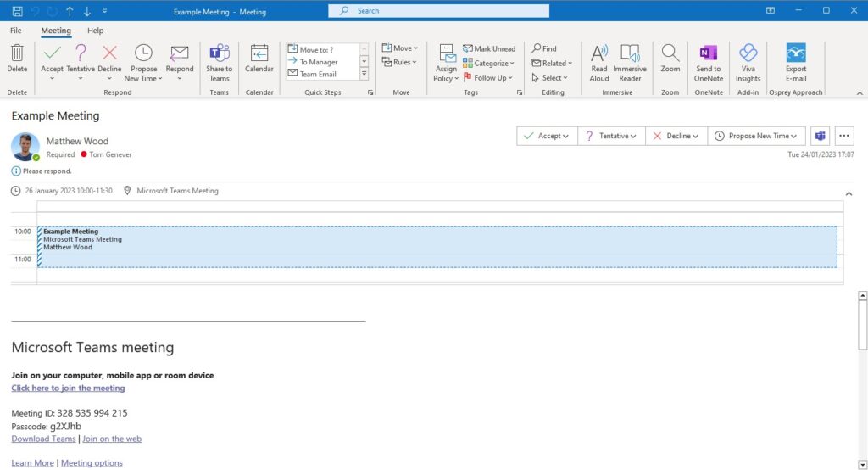Click Next Item down arrow in title bar

point(87,11)
